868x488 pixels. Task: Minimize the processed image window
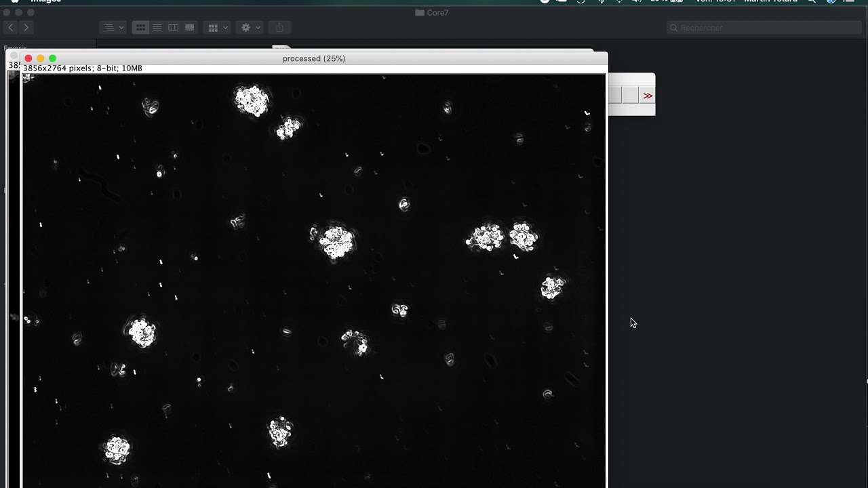click(x=41, y=59)
